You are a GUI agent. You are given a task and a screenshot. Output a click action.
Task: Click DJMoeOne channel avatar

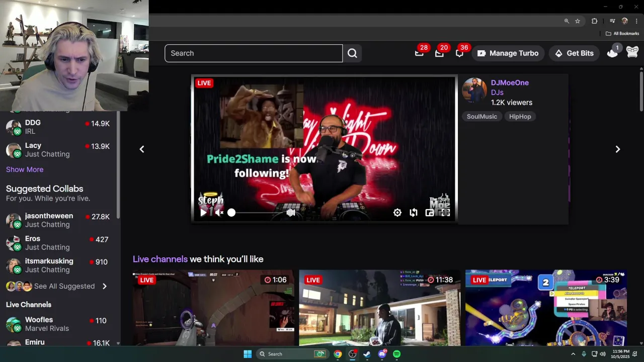[474, 90]
